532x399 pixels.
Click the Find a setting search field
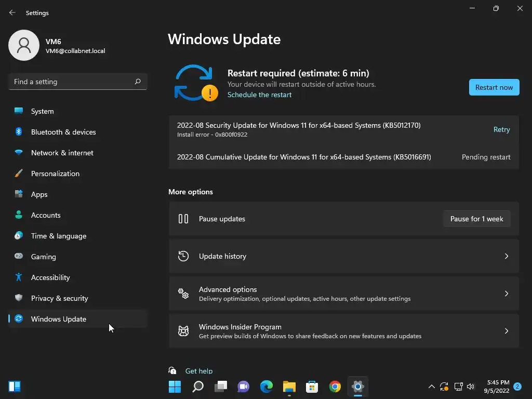tap(78, 82)
